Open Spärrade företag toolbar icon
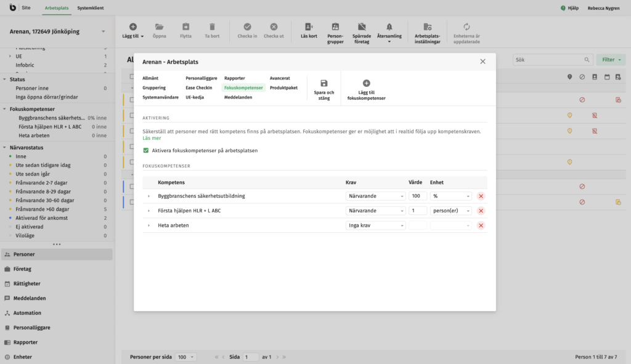This screenshot has height=364, width=631. [361, 27]
